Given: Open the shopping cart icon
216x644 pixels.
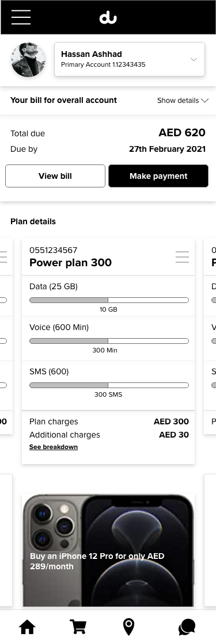Looking at the screenshot, I should coord(78,627).
